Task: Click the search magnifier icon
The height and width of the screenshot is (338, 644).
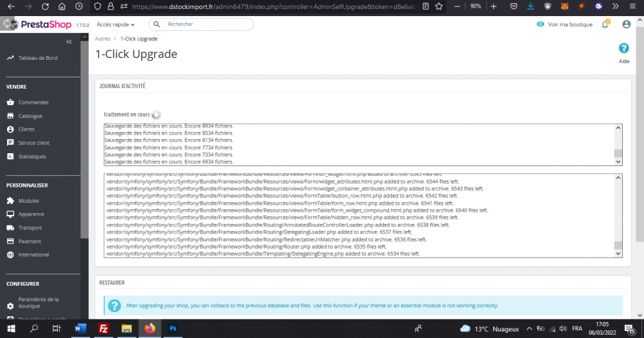Action: [156, 24]
